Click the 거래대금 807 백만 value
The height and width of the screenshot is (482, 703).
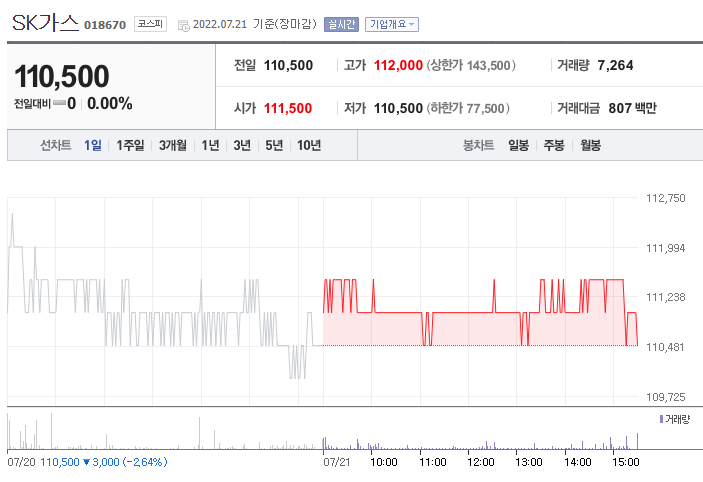coord(633,109)
